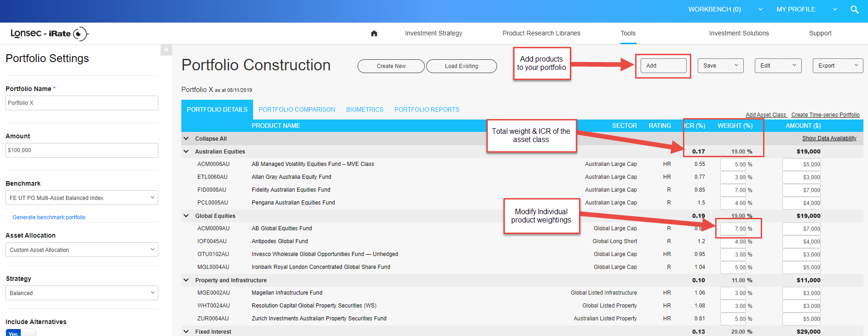
Task: Collapse Property and Infrastructure group
Action: pyautogui.click(x=186, y=280)
